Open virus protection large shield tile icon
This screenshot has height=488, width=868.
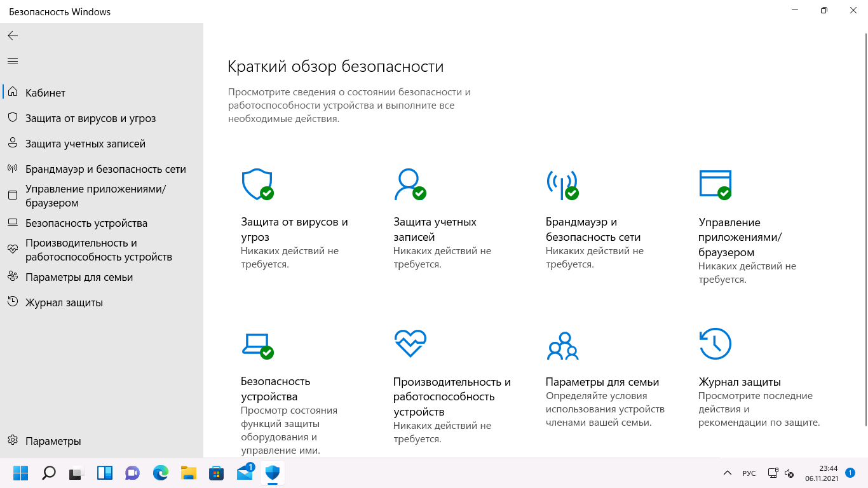coord(257,184)
